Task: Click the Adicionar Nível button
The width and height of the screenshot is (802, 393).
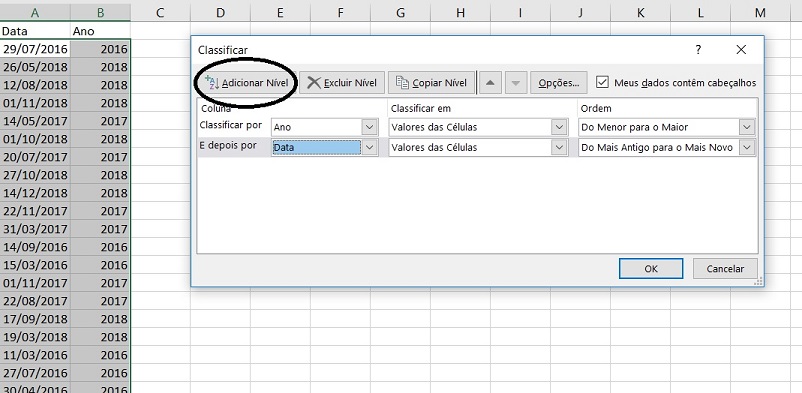Action: point(247,82)
